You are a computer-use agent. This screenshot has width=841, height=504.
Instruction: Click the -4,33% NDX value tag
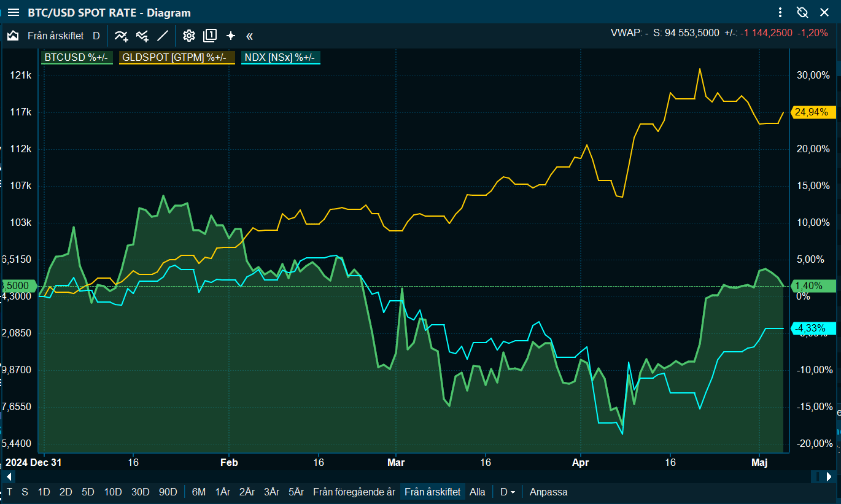pos(813,328)
